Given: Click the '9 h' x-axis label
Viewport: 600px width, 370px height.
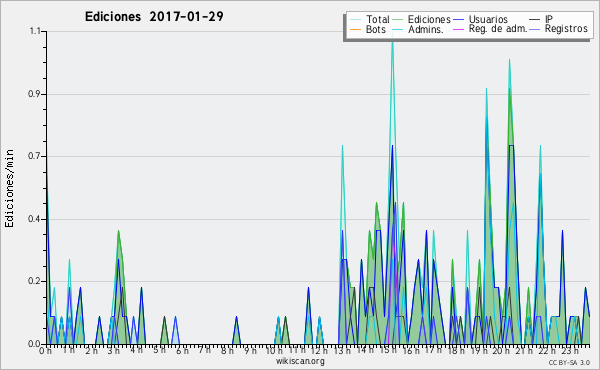Looking at the screenshot, I should tap(251, 351).
